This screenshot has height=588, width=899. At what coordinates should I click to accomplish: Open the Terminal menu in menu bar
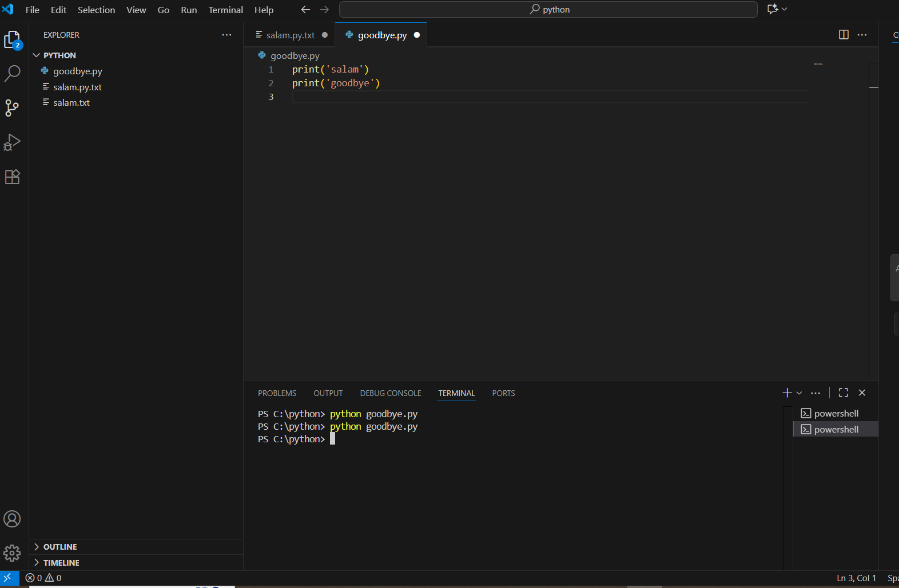click(225, 10)
